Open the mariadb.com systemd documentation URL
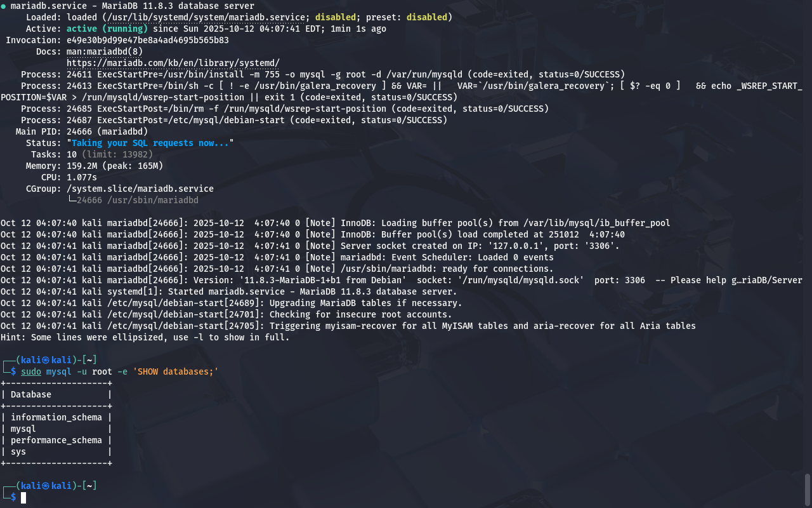This screenshot has width=812, height=508. pyautogui.click(x=173, y=63)
